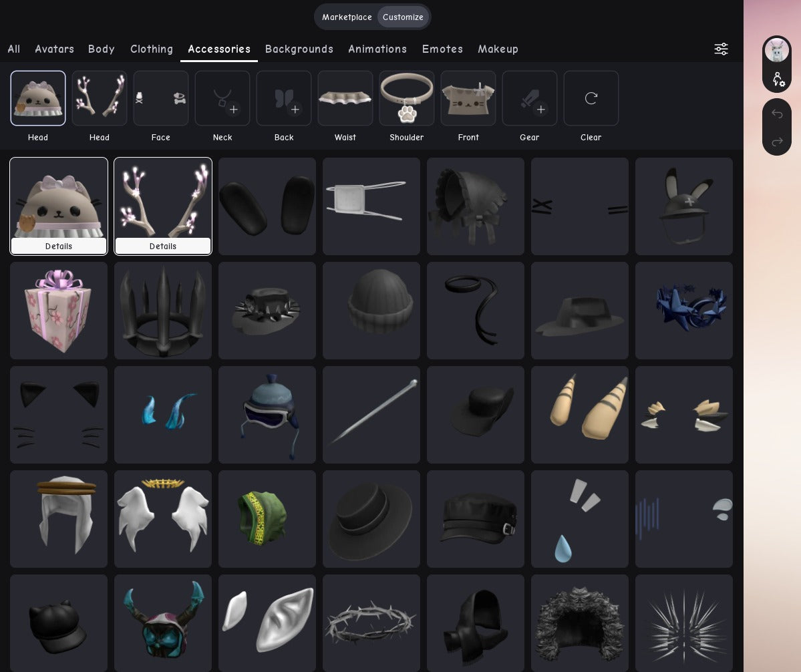Click the undo arrow icon
Viewport: 801px width, 672px height.
(776, 114)
